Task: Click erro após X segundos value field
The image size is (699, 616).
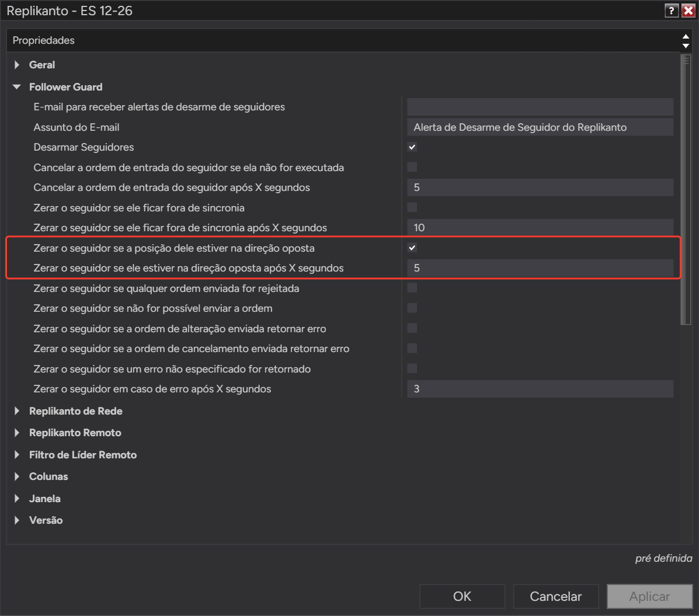Action: coord(540,389)
